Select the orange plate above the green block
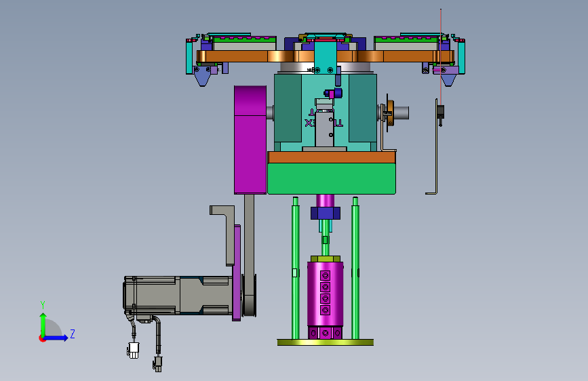This screenshot has height=381, width=588. pyautogui.click(x=332, y=157)
